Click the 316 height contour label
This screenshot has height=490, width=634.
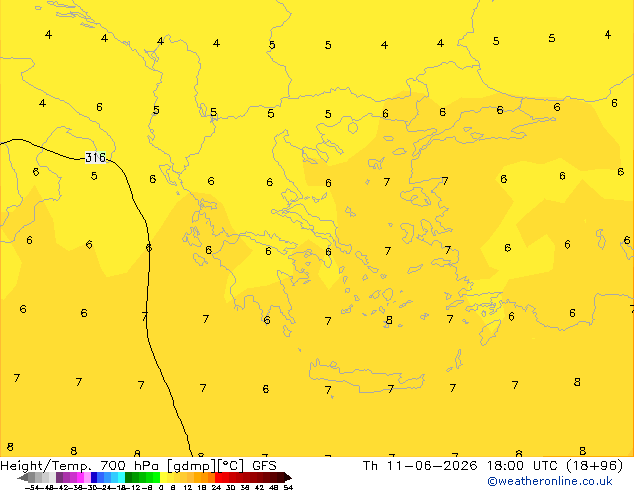[95, 158]
